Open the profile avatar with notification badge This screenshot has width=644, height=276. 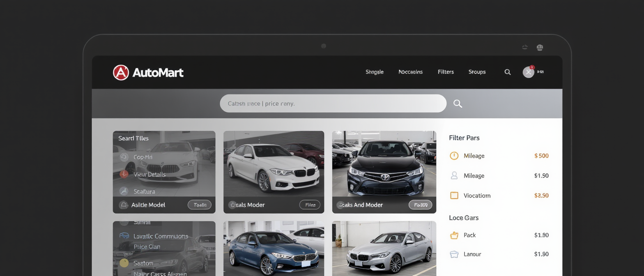[x=528, y=72]
